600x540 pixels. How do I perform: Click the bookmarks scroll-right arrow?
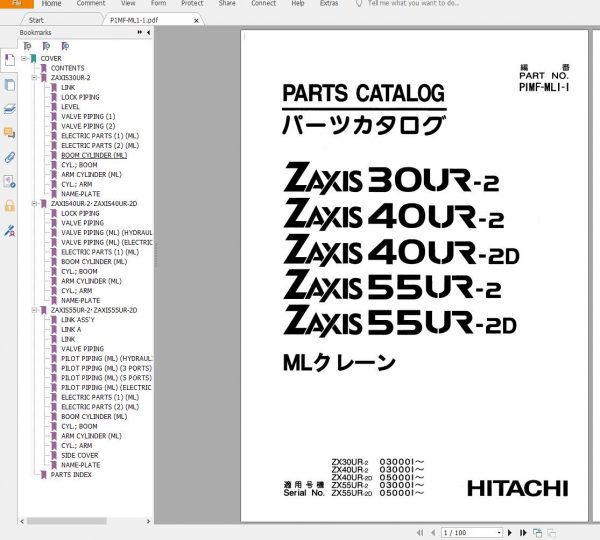pyautogui.click(x=148, y=521)
